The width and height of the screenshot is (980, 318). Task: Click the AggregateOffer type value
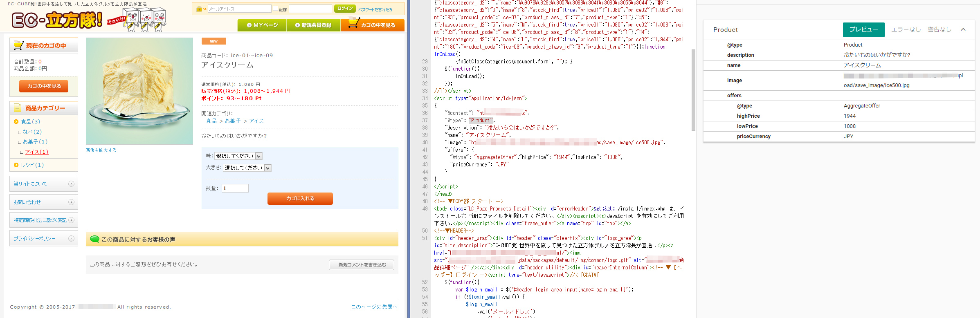click(x=862, y=106)
